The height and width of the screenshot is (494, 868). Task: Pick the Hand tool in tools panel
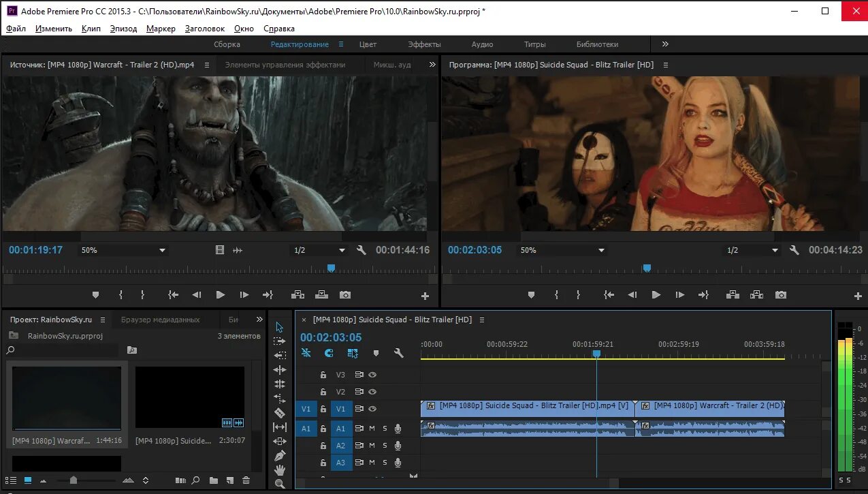point(279,470)
